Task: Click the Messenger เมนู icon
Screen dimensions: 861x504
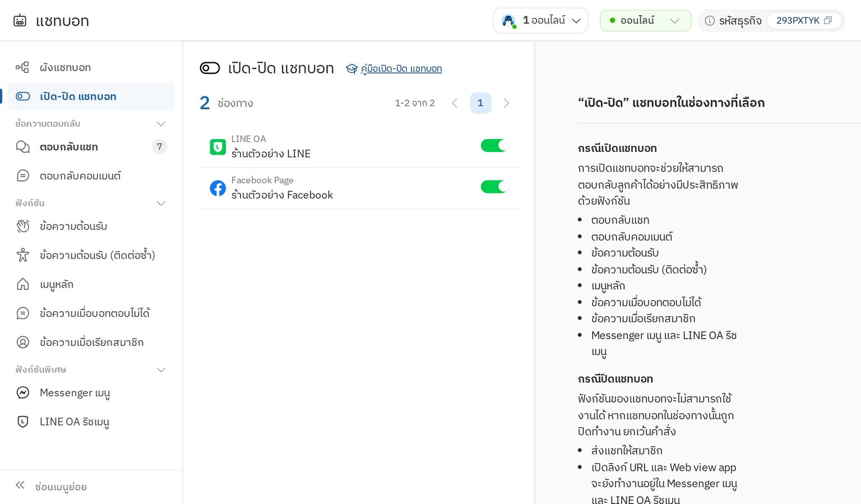Action: pyautogui.click(x=22, y=392)
